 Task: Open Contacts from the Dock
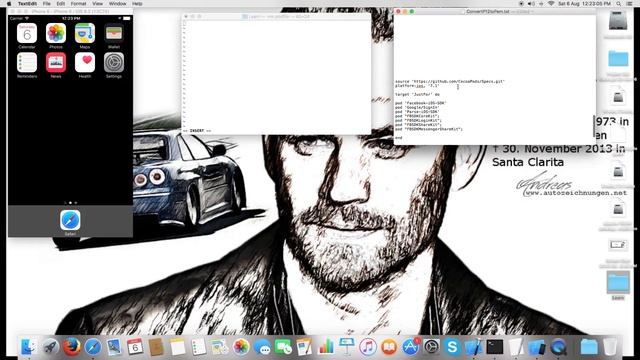pyautogui.click(x=156, y=347)
